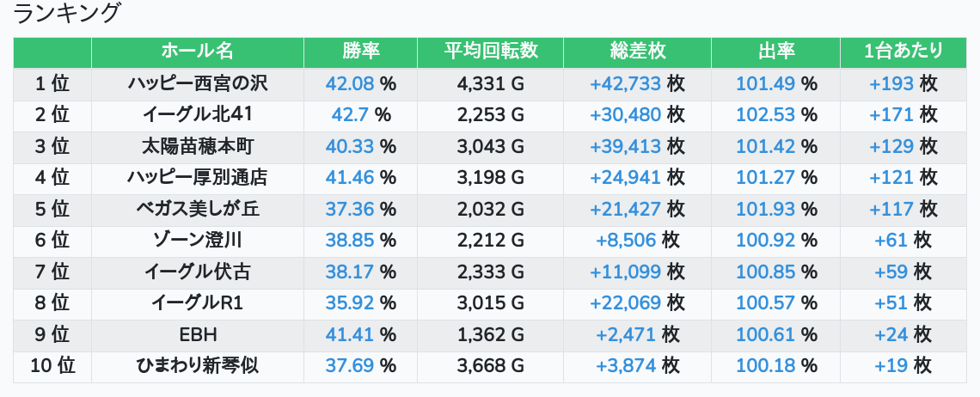Click the ハッピー厚別通店 hall name
The image size is (980, 397).
pos(197,178)
